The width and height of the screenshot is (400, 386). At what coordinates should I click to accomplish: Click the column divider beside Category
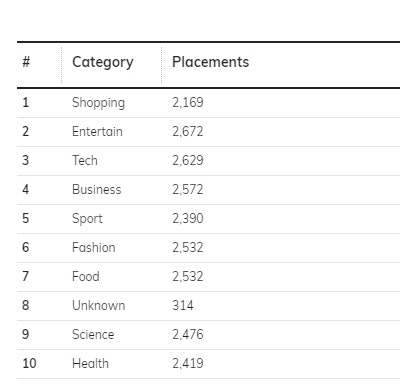162,65
